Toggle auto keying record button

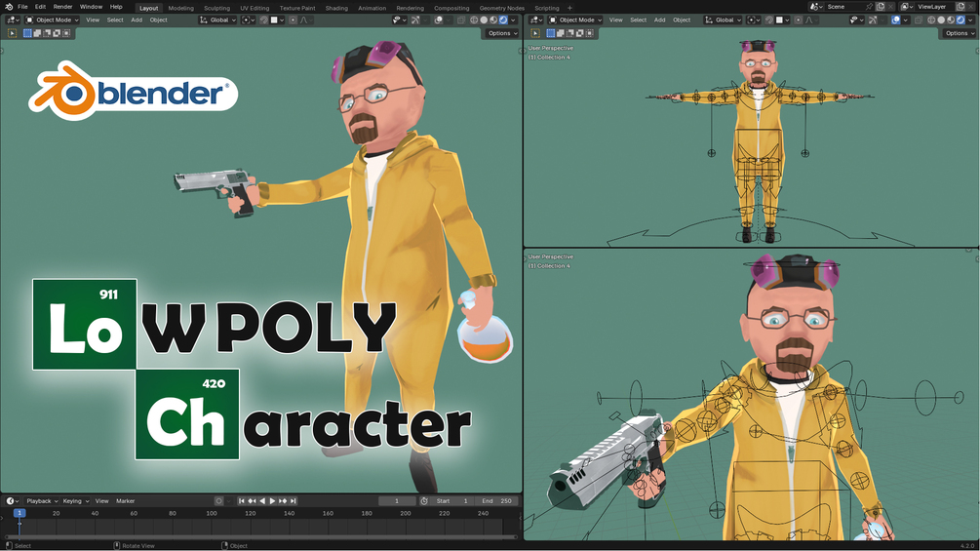[218, 501]
